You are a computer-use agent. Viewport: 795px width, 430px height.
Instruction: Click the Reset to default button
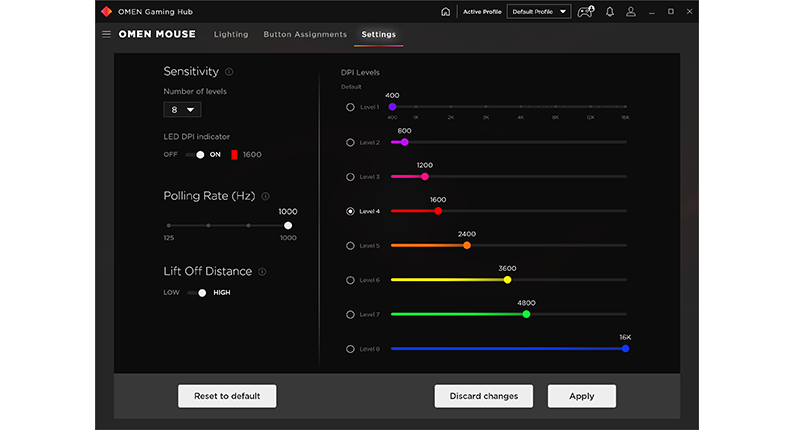point(227,396)
